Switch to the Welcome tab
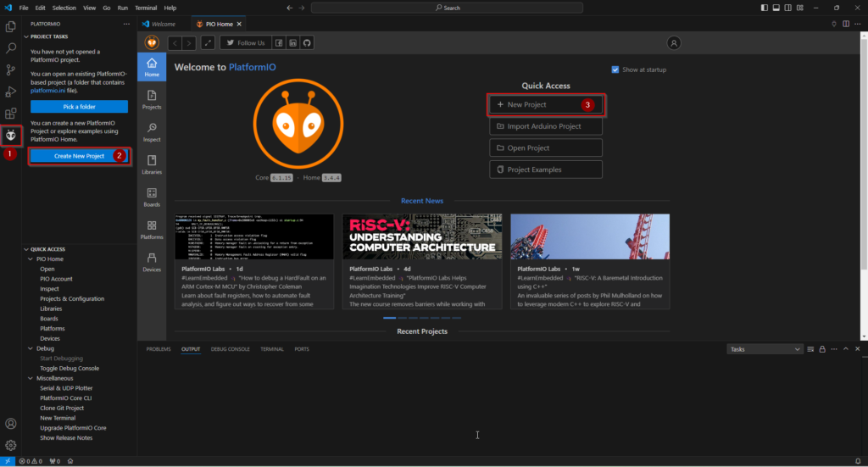Viewport: 868px width, 467px height. (164, 24)
